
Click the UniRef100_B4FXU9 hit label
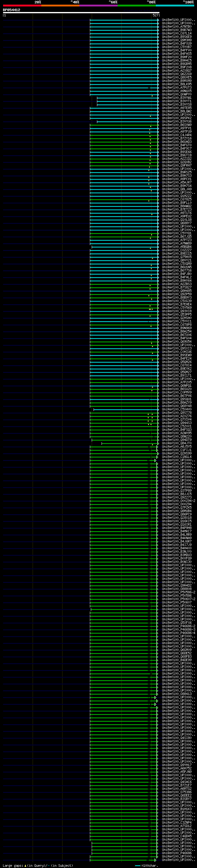pos(177,43)
